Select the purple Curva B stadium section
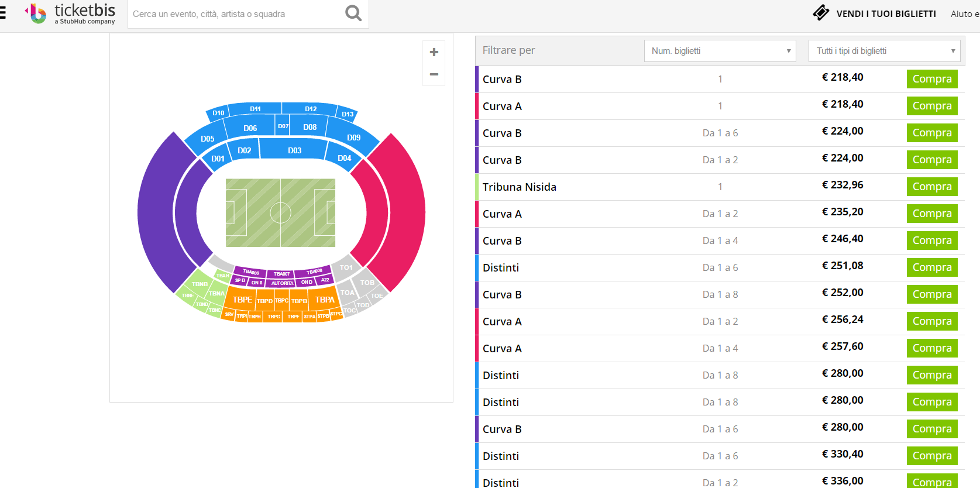Image resolution: width=980 pixels, height=488 pixels. (157, 212)
